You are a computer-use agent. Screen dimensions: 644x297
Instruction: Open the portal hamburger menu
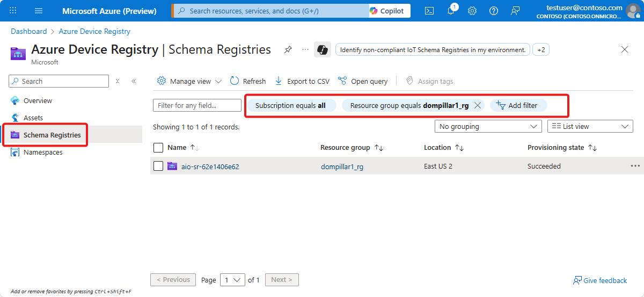click(x=39, y=11)
